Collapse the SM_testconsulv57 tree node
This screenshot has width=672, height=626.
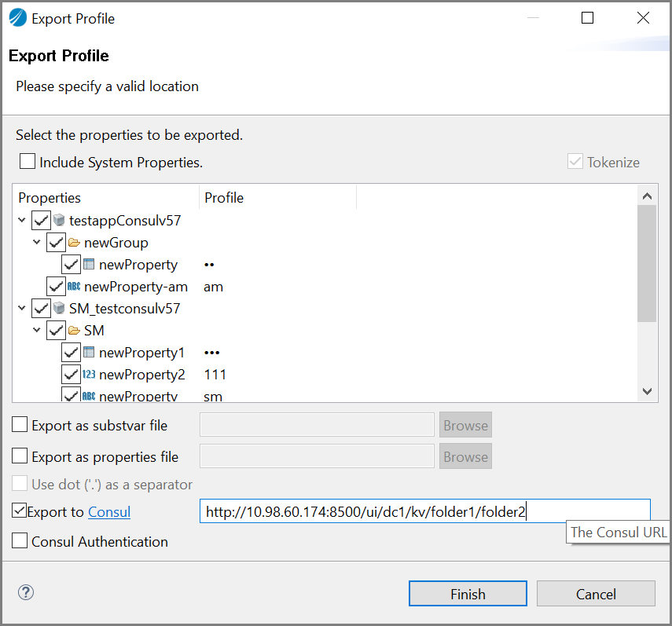pyautogui.click(x=21, y=309)
